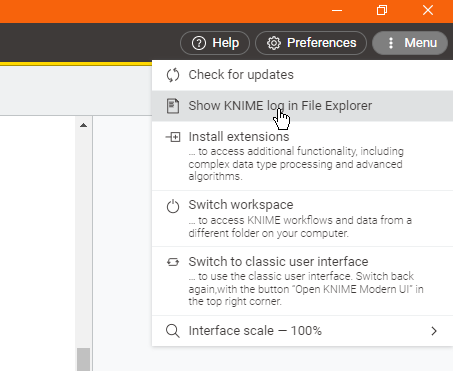Close the Menu dropdown button
Viewport: 453px width, 371px height.
pos(410,43)
